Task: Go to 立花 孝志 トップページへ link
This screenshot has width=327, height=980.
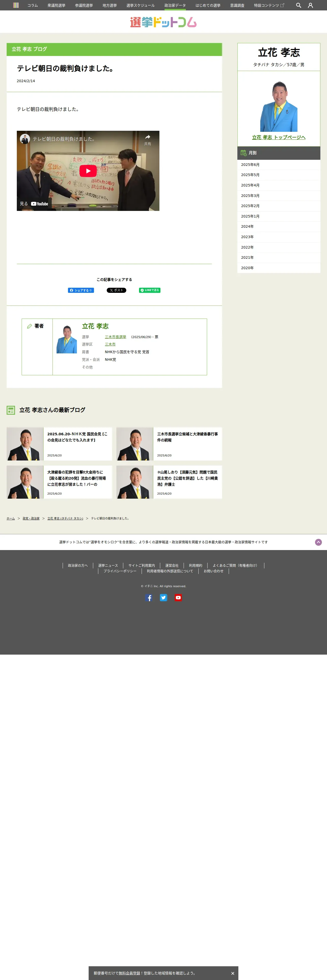Action: click(x=279, y=137)
